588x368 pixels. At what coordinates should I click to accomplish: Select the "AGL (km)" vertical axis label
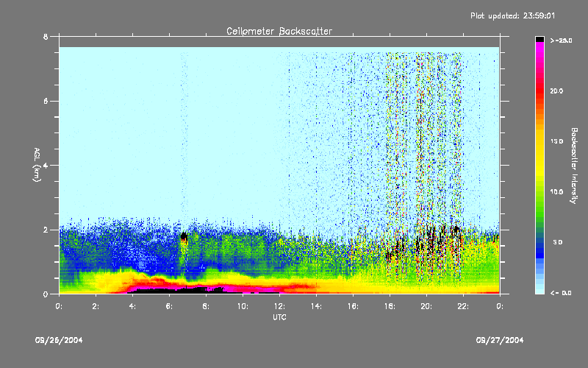37,165
